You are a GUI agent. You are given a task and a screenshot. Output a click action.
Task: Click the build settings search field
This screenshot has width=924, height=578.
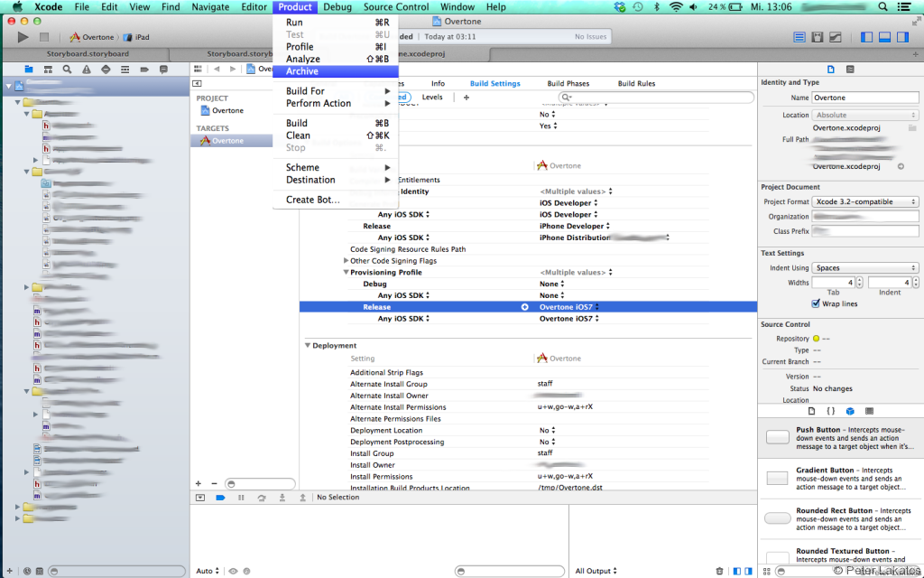click(656, 98)
